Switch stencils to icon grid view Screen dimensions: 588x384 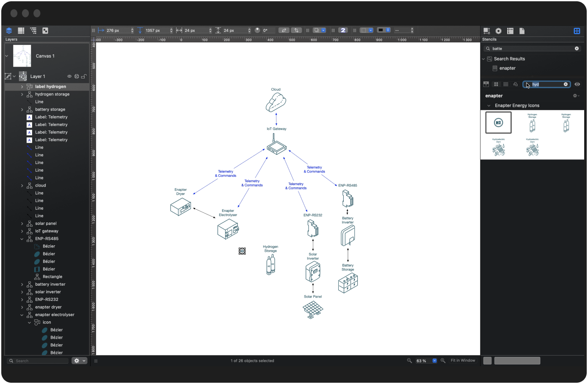496,84
